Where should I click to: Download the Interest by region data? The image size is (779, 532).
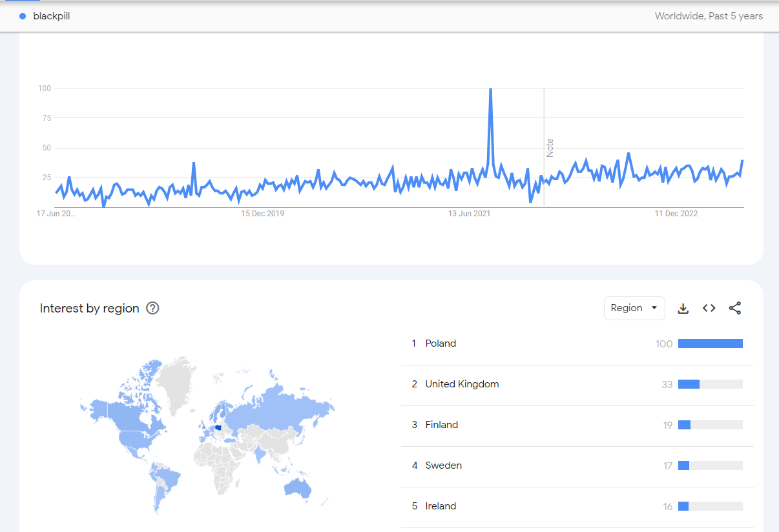tap(683, 308)
